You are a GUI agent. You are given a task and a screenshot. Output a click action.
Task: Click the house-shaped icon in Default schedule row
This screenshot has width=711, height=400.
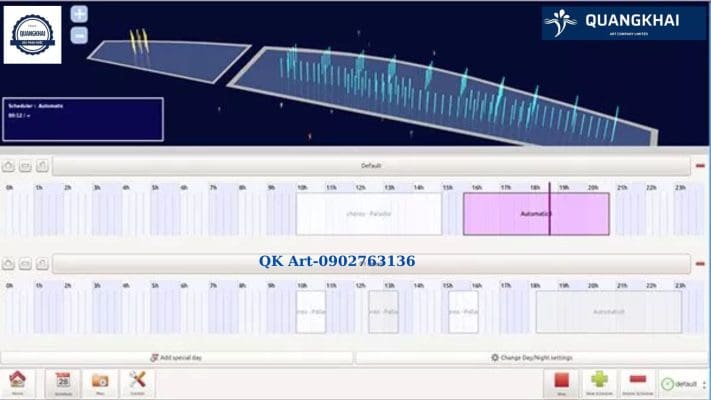coord(8,166)
